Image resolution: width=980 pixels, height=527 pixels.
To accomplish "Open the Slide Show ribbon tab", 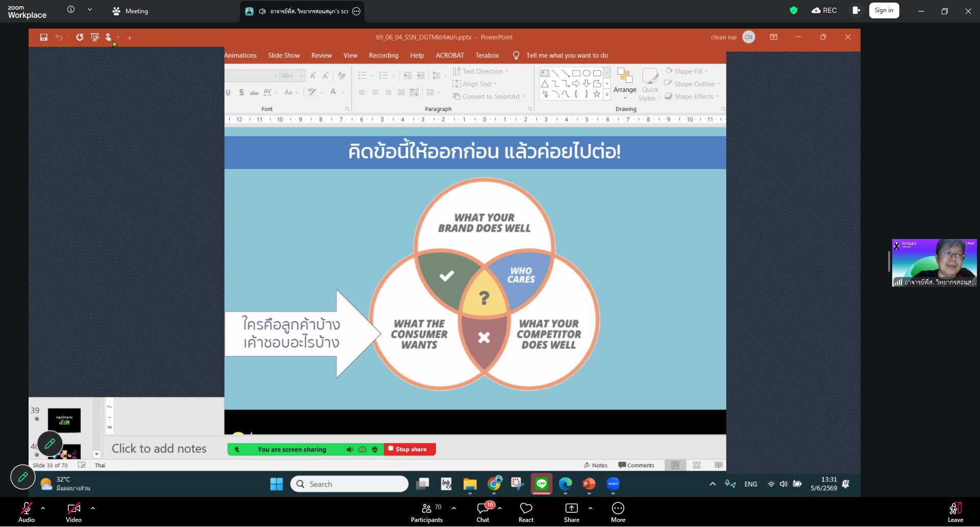I will point(284,56).
